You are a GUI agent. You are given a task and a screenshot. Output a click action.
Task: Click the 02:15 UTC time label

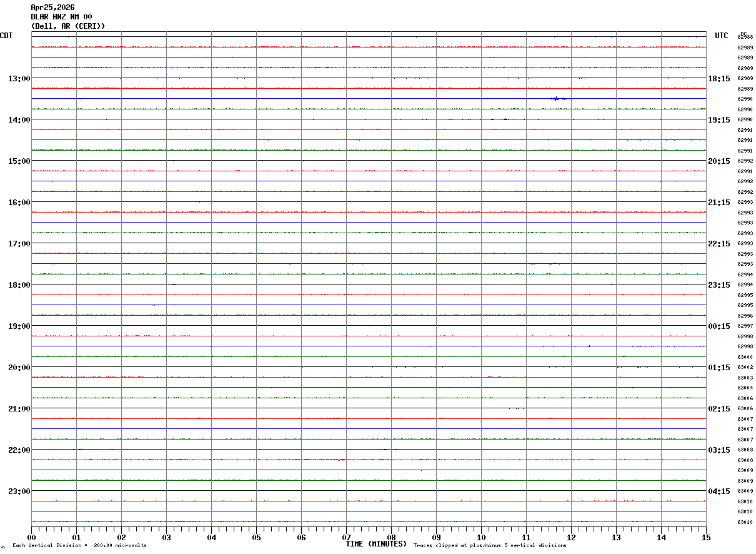point(719,408)
